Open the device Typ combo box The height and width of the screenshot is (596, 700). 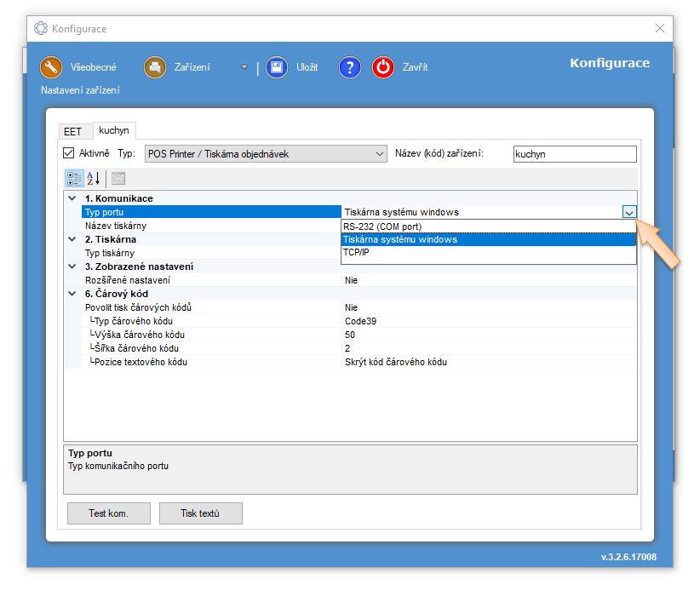tap(266, 154)
